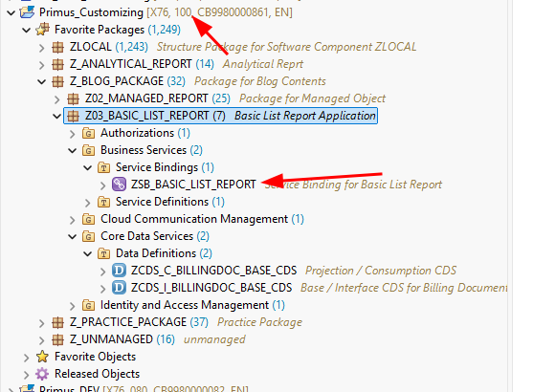
Task: Click the Core Data Services folder icon
Action: pos(88,236)
